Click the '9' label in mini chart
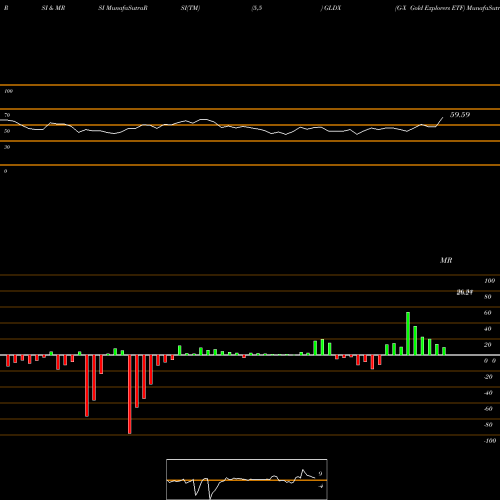Image resolution: width=500 pixels, height=500 pixels. [x=320, y=474]
